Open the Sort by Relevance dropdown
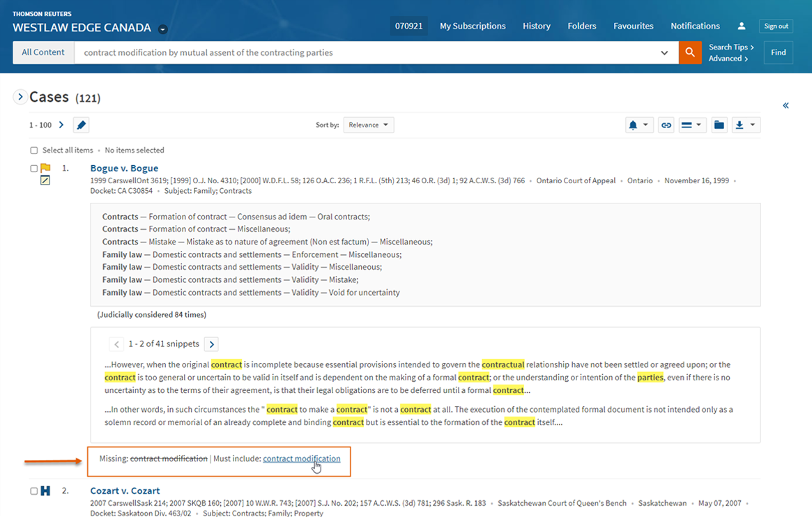812x517 pixels. pyautogui.click(x=368, y=125)
